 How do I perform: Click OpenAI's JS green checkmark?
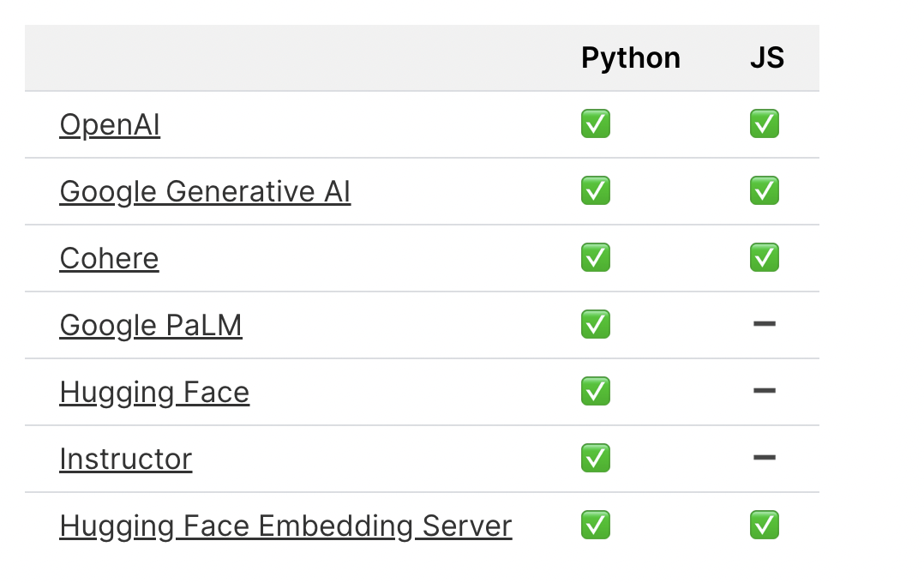(x=764, y=124)
